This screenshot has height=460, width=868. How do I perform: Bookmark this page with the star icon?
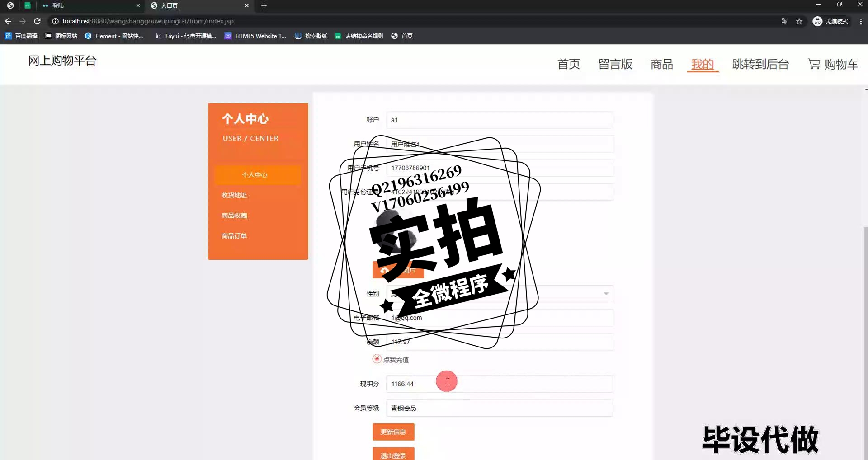coord(799,21)
